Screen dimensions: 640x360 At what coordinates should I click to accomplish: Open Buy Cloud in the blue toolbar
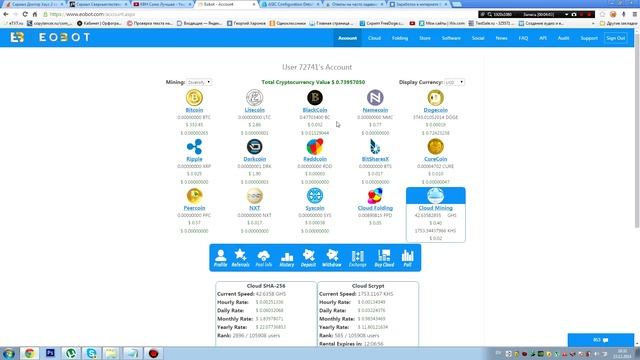point(384,258)
